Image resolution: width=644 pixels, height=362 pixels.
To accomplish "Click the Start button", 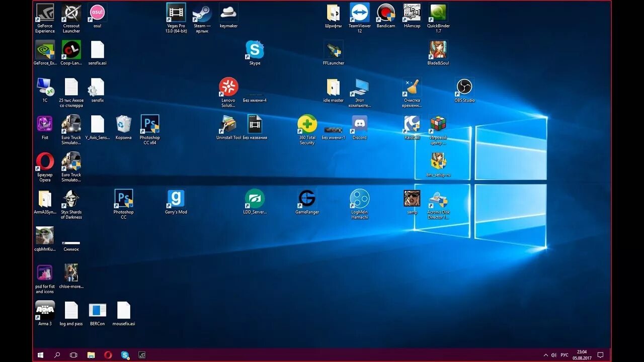I will 40,354.
